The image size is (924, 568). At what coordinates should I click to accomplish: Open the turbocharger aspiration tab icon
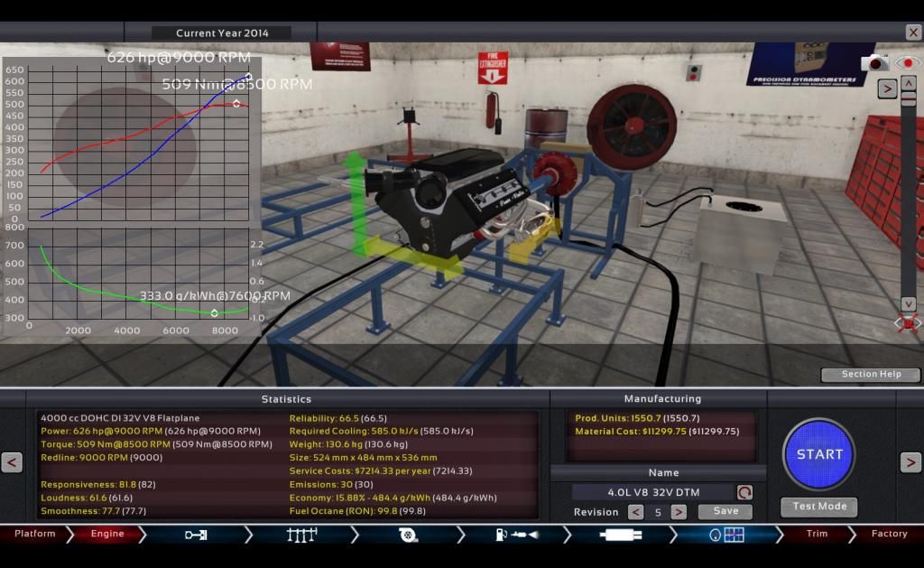click(x=408, y=535)
